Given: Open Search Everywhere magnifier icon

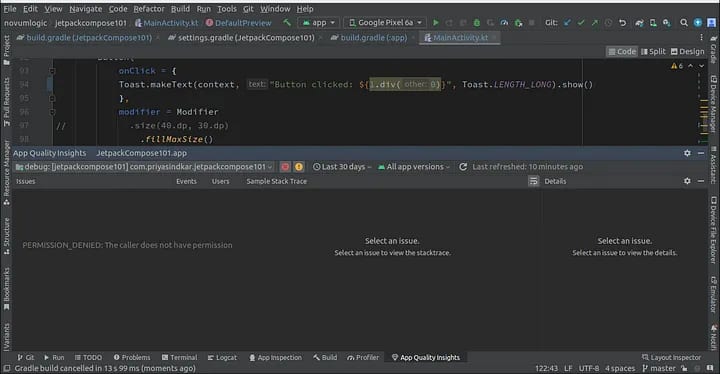Looking at the screenshot, I should (684, 23).
